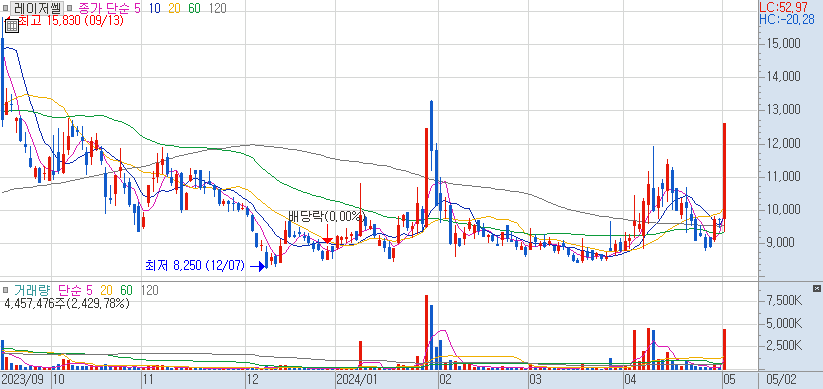The image size is (823, 389).
Task: Click the 7,500K volume axis label
Action: pyautogui.click(x=784, y=300)
